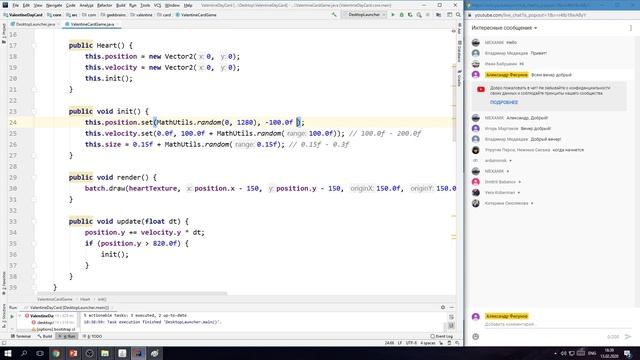Click the UTF-8 encoding in status bar

tap(411, 343)
